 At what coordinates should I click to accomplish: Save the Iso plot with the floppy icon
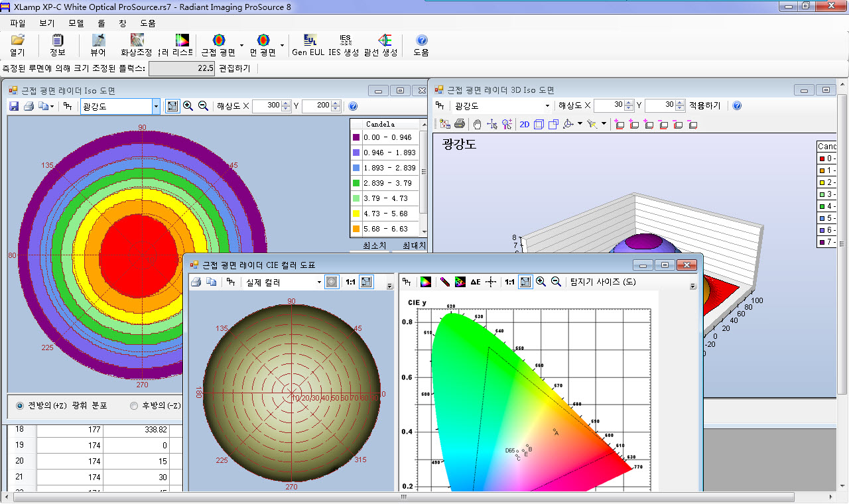(x=15, y=106)
